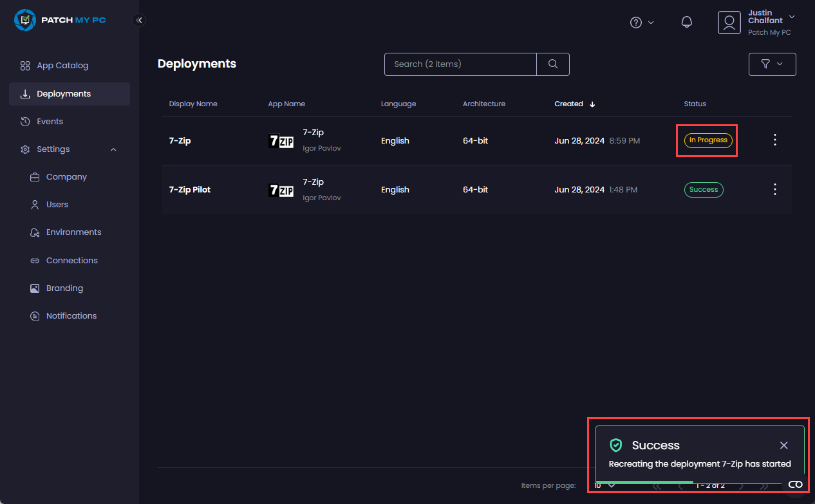Image resolution: width=815 pixels, height=504 pixels.
Task: Click the 7-Zip app logo thumbnail
Action: (281, 140)
